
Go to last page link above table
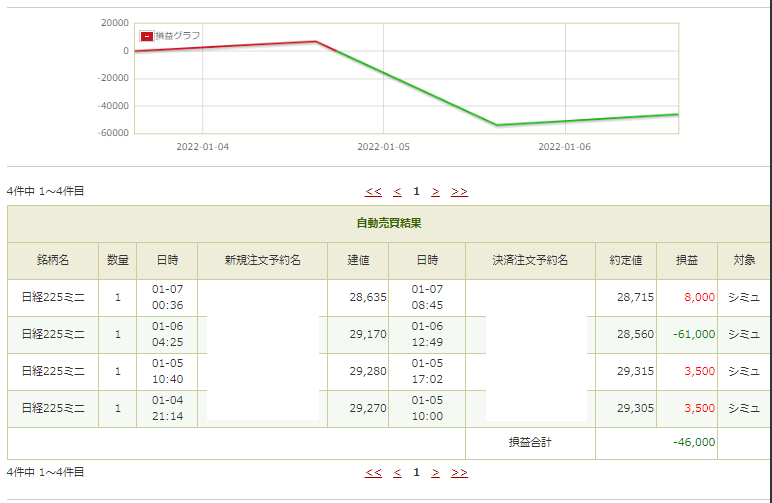(x=459, y=191)
